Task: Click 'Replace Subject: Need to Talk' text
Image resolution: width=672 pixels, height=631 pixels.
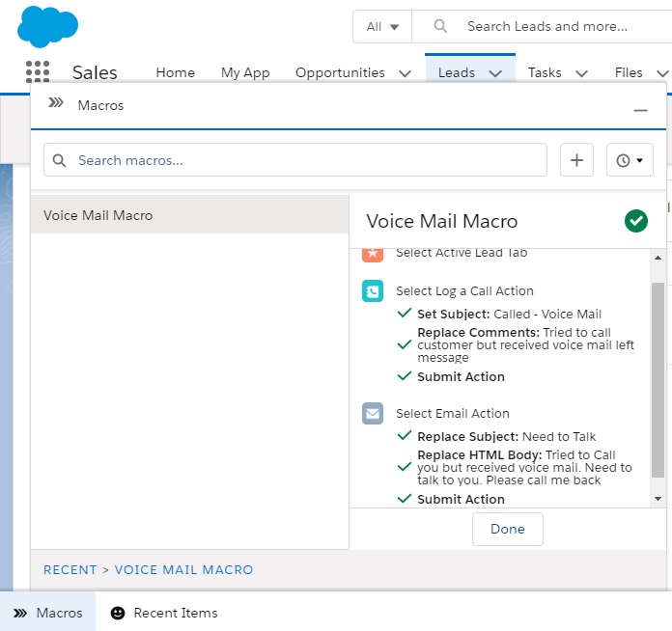Action: 506,436
